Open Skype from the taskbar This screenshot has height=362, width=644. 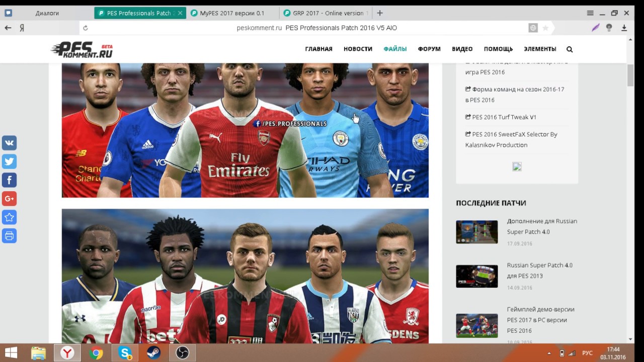click(125, 353)
